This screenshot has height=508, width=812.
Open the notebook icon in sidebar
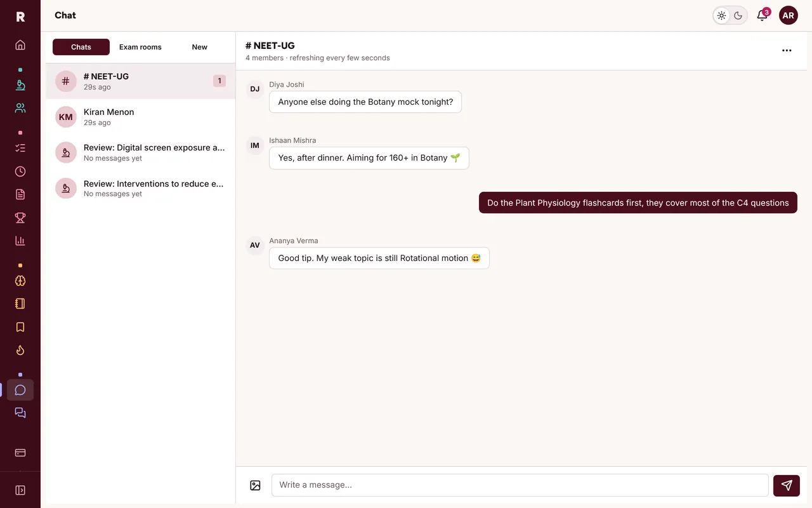(x=20, y=304)
